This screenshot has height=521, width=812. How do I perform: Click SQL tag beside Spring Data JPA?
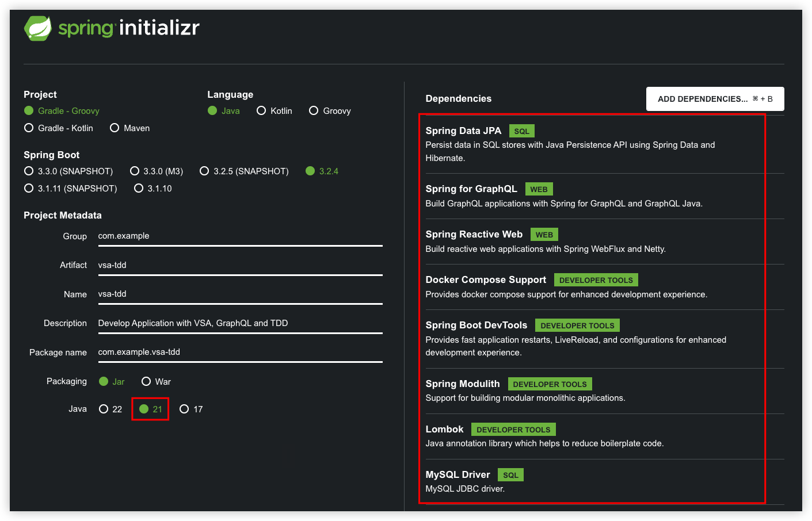[522, 131]
